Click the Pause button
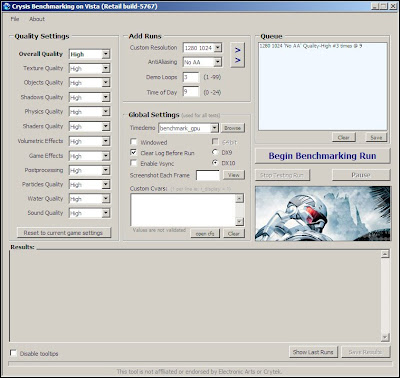400x378 pixels. pyautogui.click(x=361, y=175)
